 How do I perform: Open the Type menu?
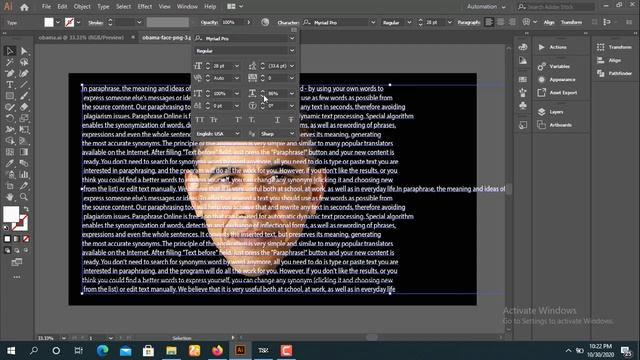coord(103,7)
